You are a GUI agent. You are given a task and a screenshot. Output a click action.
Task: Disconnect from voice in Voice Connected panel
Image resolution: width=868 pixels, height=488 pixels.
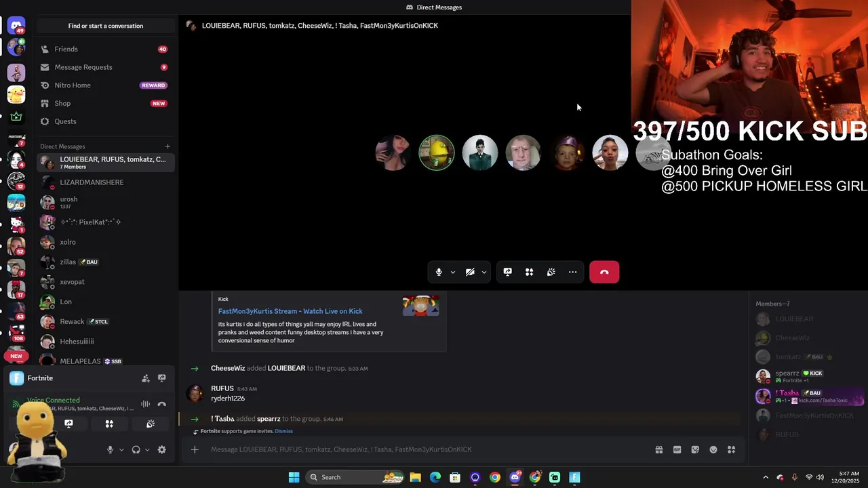click(161, 404)
